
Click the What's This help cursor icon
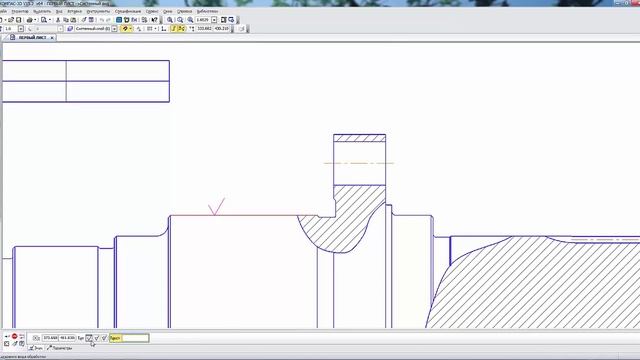[x=154, y=20]
